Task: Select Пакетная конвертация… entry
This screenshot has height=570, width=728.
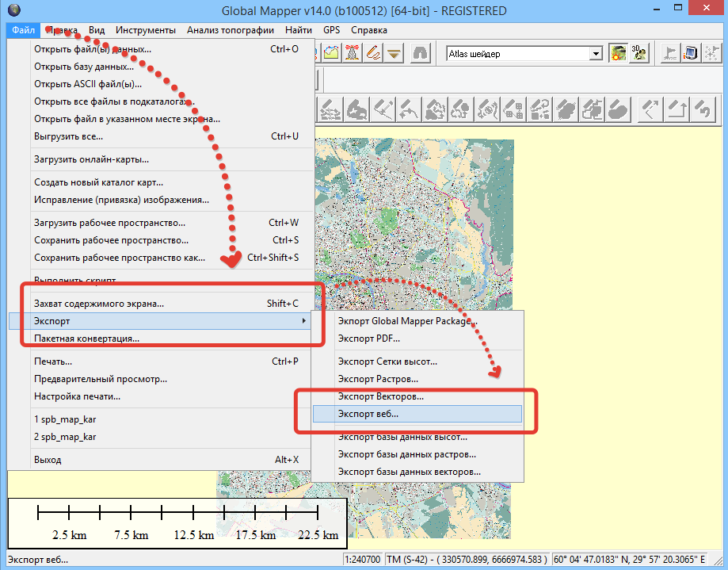Action: click(86, 339)
